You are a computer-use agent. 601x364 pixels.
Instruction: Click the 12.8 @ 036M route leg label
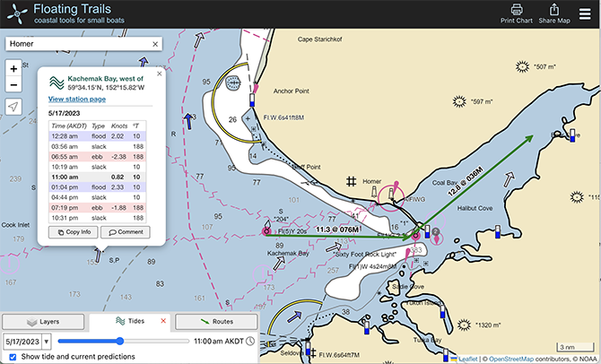[466, 182]
